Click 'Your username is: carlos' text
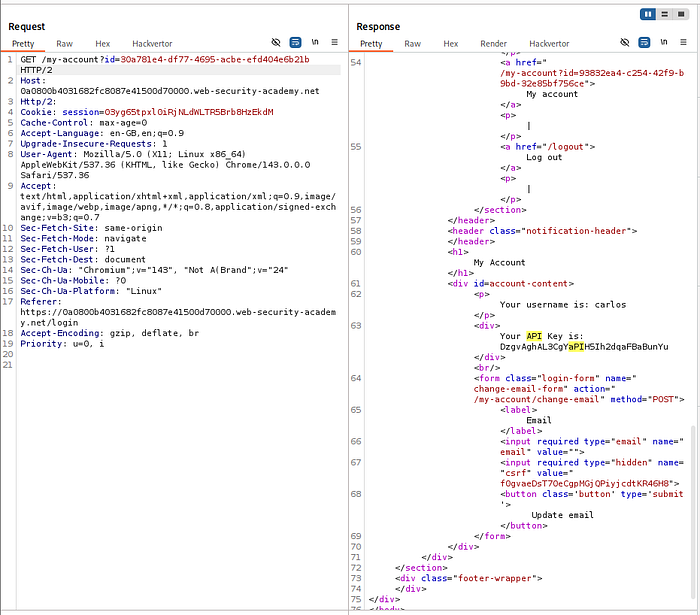This screenshot has width=700, height=615. 563,304
